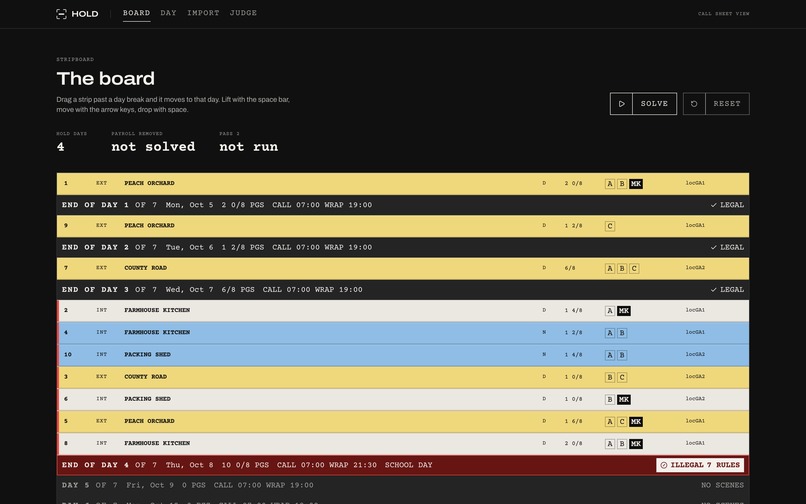Click the illegal warning icon on Day 4
806x504 pixels.
click(664, 465)
